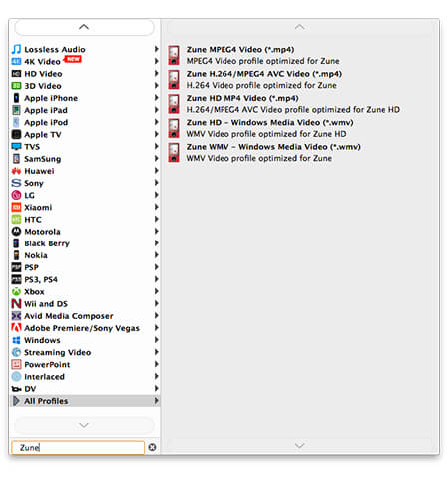Viewport: 448px width, 481px height.
Task: Expand the Lossless Audio submenu arrow
Action: (x=156, y=49)
